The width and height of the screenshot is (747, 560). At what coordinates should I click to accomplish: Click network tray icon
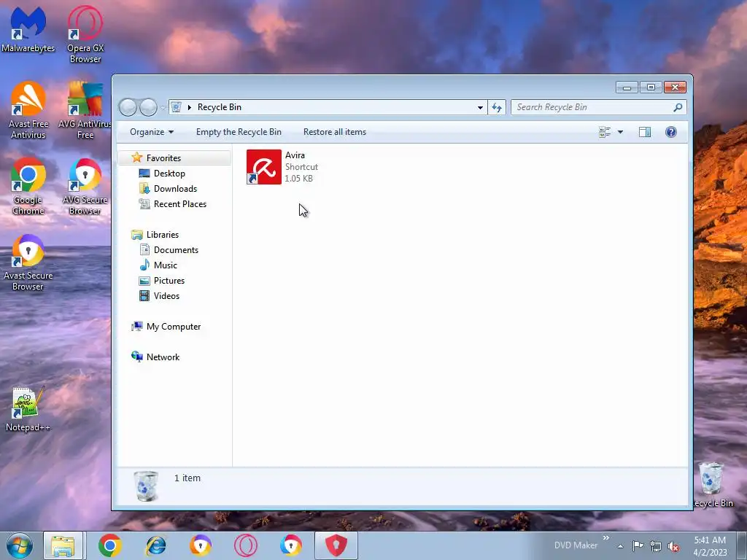pos(656,546)
